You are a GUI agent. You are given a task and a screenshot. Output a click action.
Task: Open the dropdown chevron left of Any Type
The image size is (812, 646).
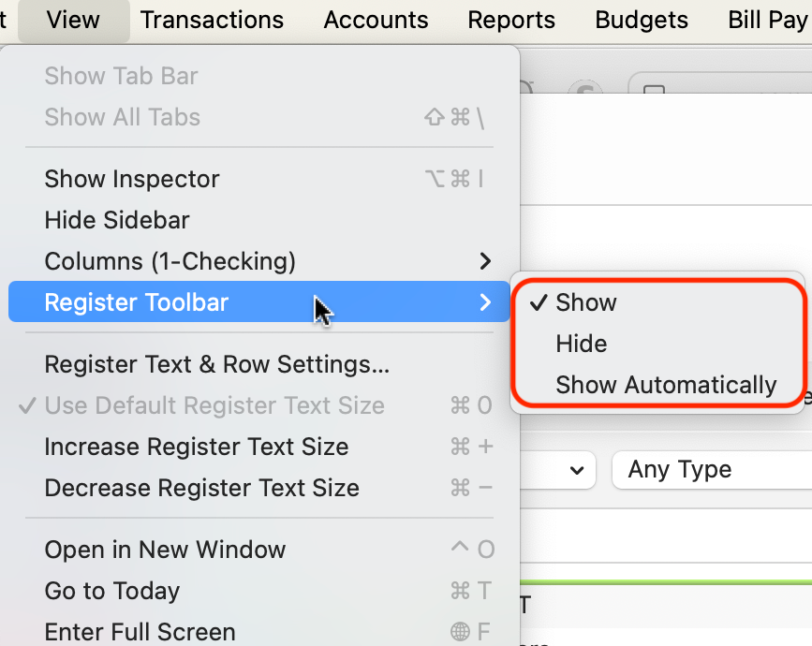577,470
